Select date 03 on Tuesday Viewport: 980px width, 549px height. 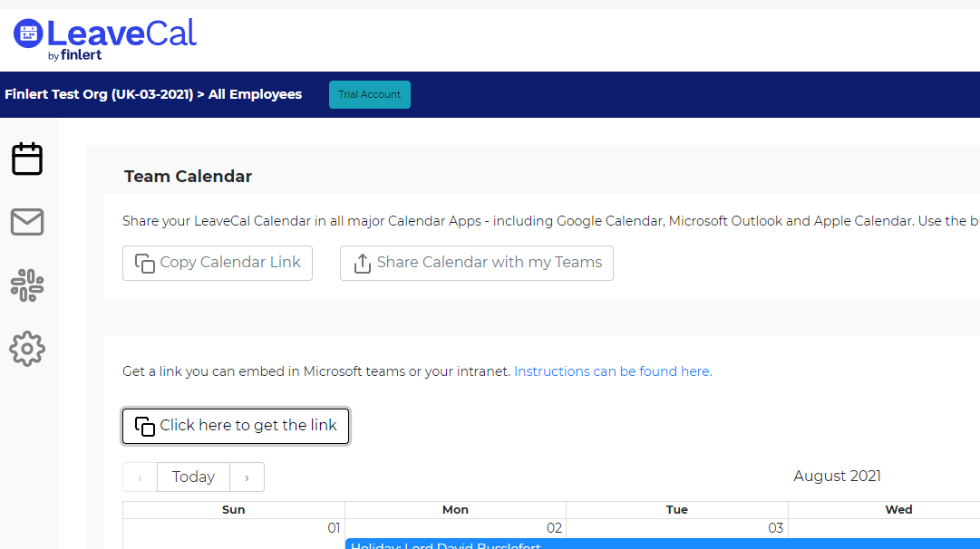(x=775, y=528)
